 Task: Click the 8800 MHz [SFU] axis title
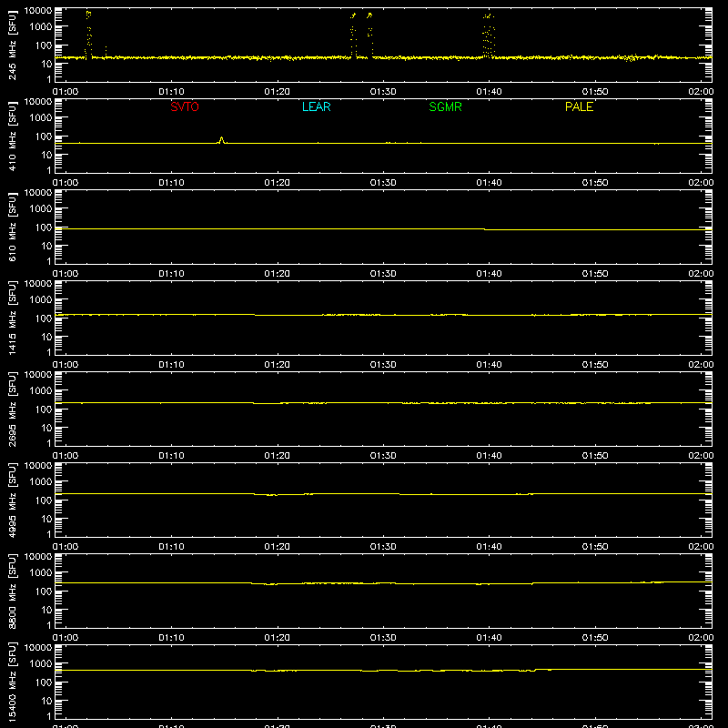point(13,591)
